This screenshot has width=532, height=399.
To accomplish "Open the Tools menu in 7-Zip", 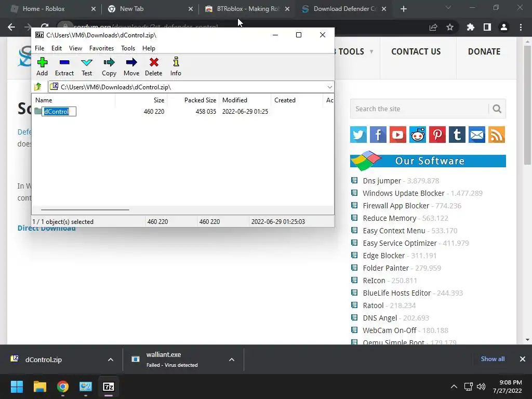I will (x=128, y=48).
